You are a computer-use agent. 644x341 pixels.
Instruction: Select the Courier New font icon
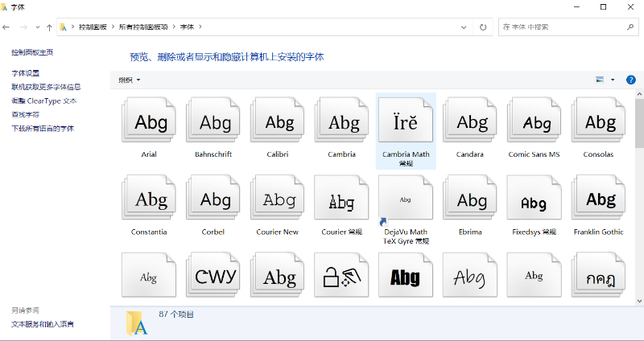coord(279,201)
